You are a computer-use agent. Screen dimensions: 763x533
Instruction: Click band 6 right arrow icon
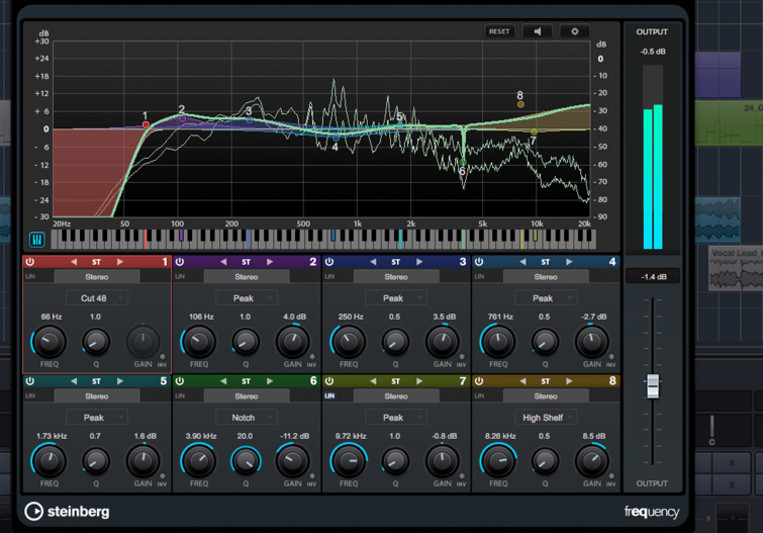270,381
